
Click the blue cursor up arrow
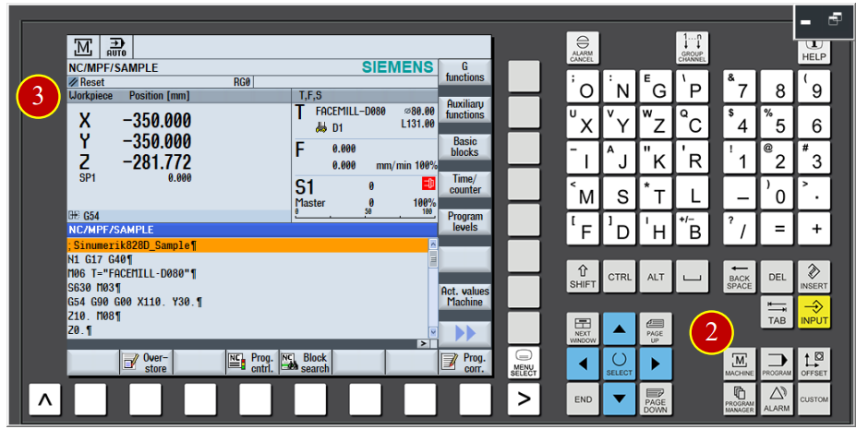pyautogui.click(x=619, y=328)
